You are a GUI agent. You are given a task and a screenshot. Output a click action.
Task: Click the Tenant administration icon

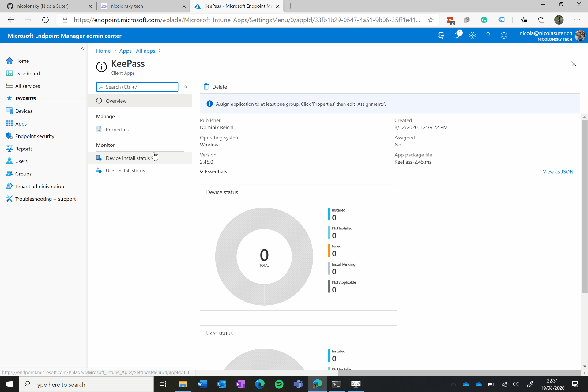click(9, 186)
